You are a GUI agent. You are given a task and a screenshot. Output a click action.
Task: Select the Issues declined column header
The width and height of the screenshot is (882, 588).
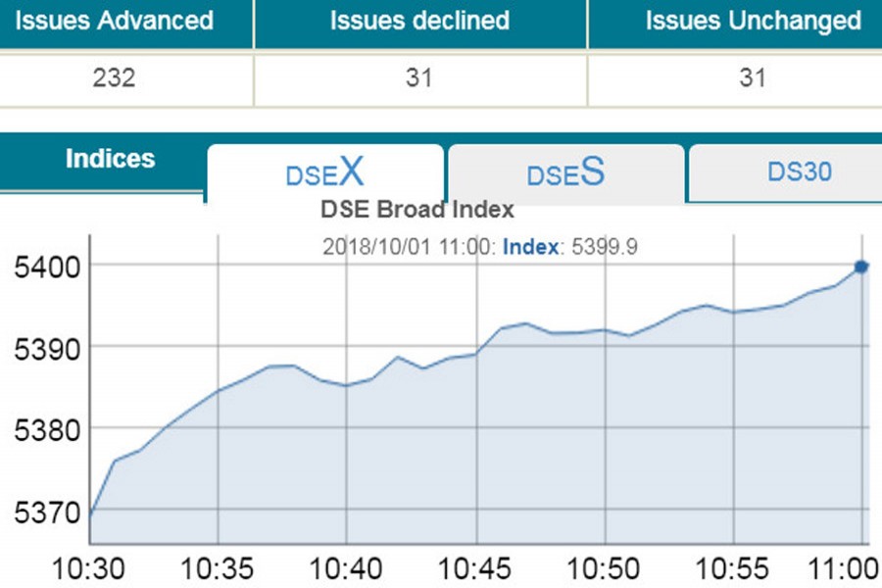click(x=419, y=21)
